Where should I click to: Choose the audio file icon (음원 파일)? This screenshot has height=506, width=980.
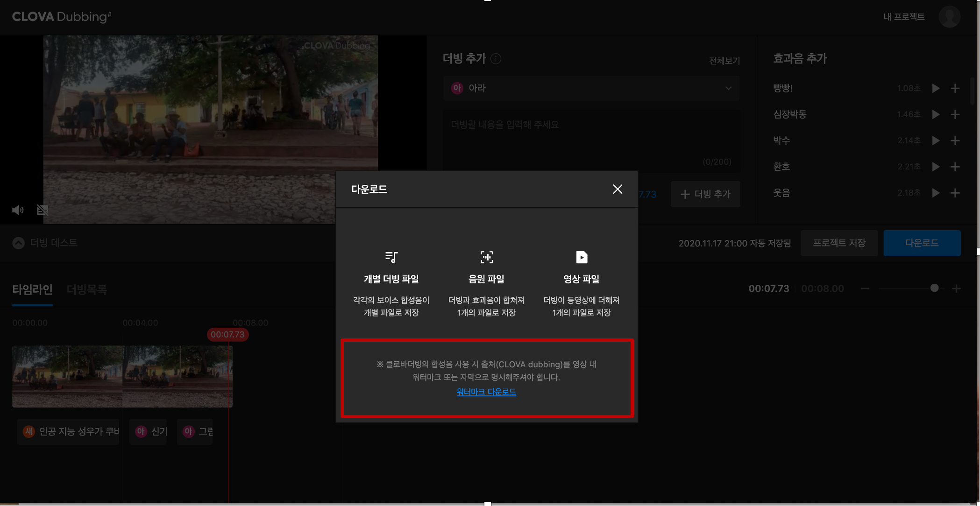486,257
